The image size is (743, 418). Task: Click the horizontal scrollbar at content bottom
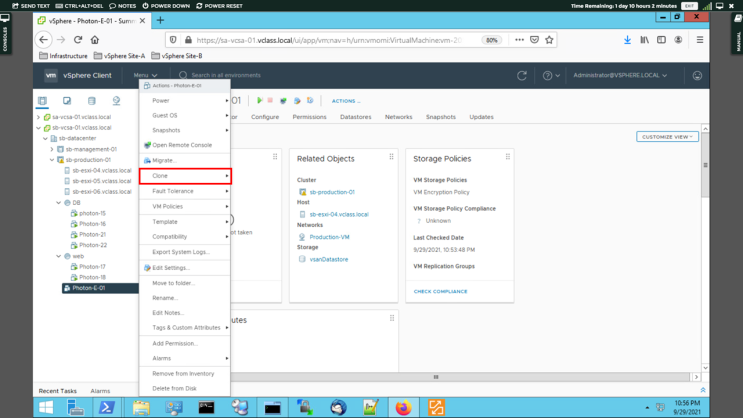(436, 377)
